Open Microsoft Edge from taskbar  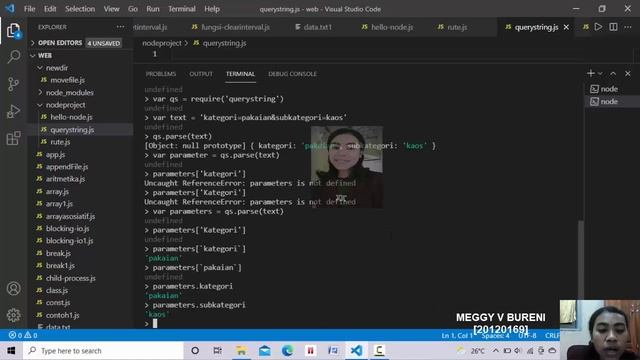point(287,351)
